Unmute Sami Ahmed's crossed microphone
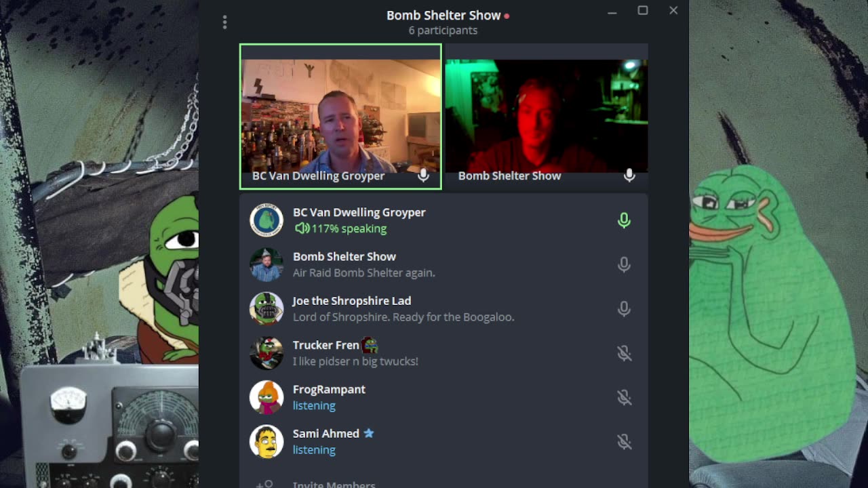The width and height of the screenshot is (868, 488). tap(624, 441)
